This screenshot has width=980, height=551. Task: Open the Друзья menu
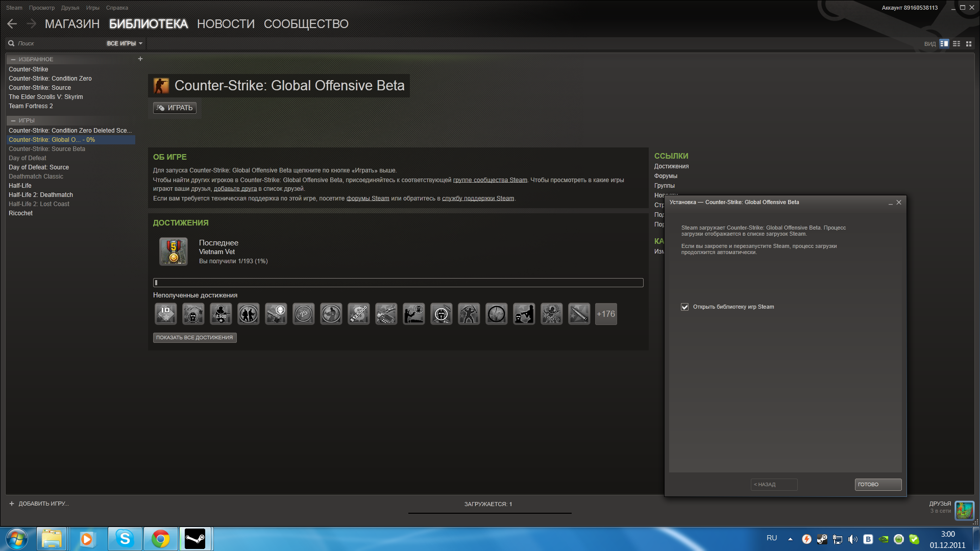click(70, 8)
